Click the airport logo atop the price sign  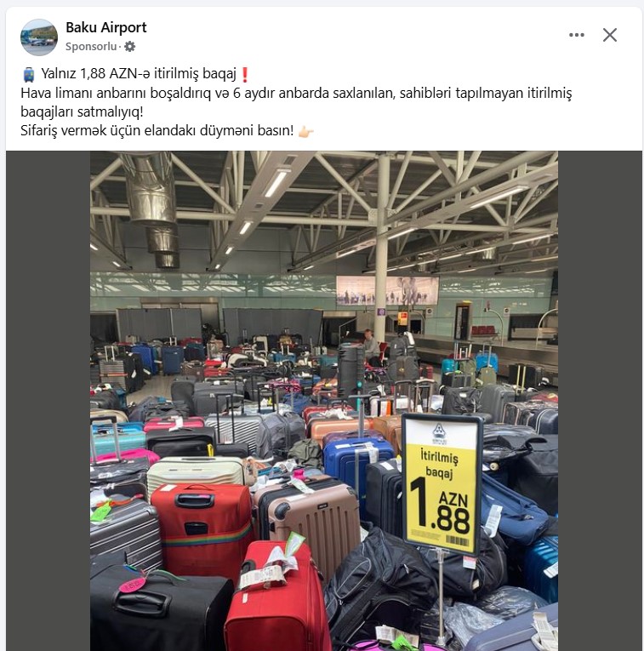click(439, 432)
